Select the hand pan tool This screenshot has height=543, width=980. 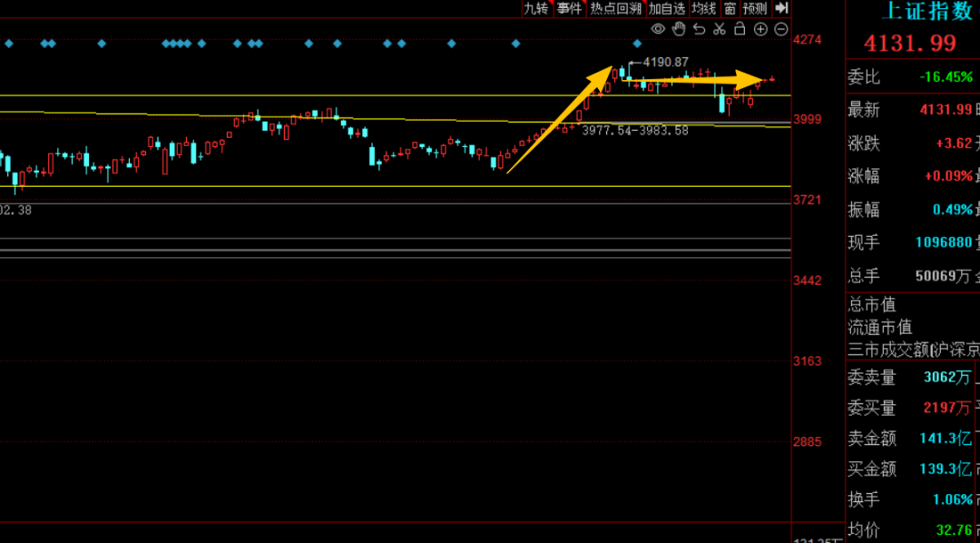[679, 28]
